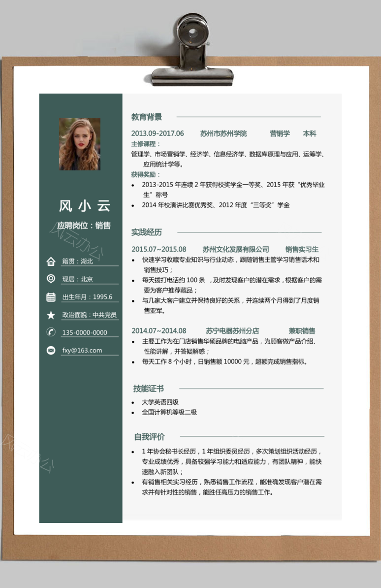Select the degree text 本科
Screen dimensions: 381x588
(x=309, y=133)
